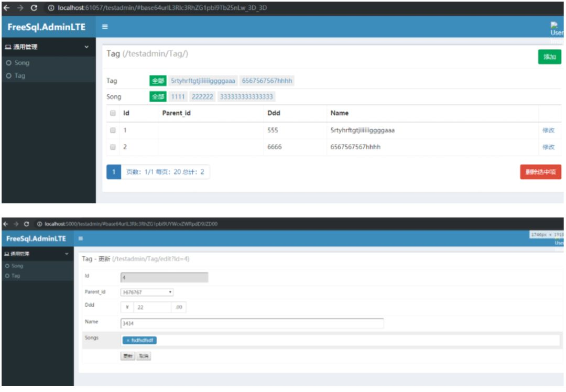Filter by tag 6567567567hhhh

click(267, 81)
